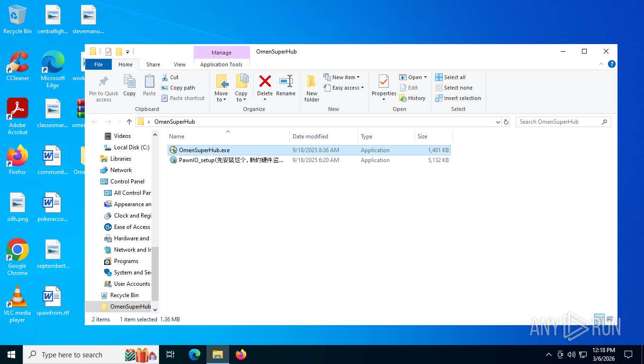Click the Copy ribbon button

[x=129, y=85]
